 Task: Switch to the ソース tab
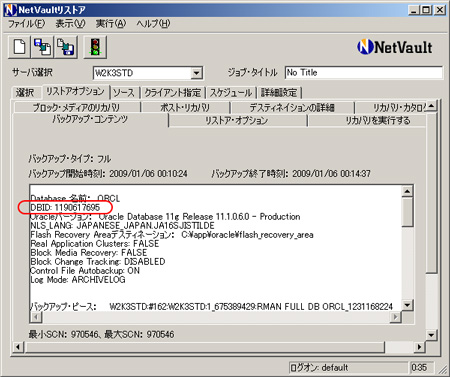(x=124, y=92)
